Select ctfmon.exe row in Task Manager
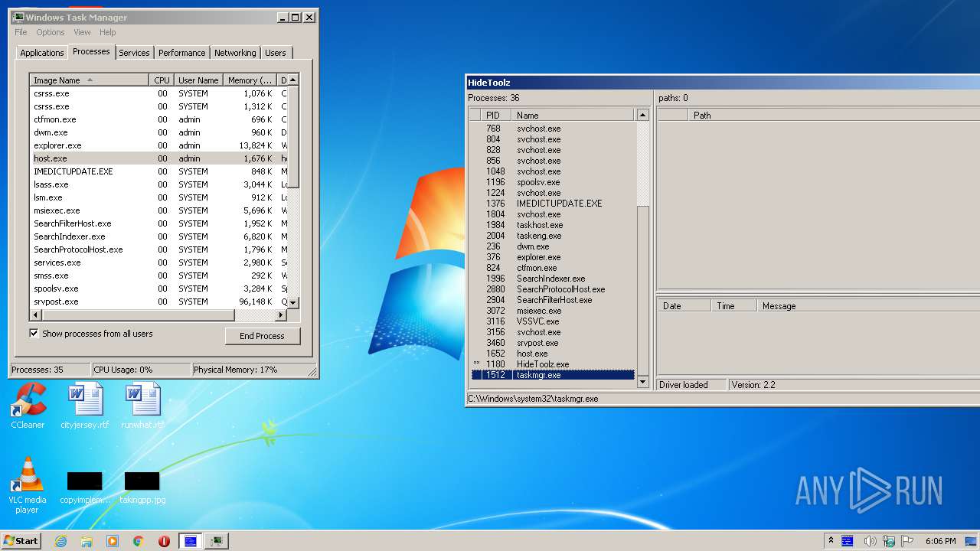 [x=158, y=119]
